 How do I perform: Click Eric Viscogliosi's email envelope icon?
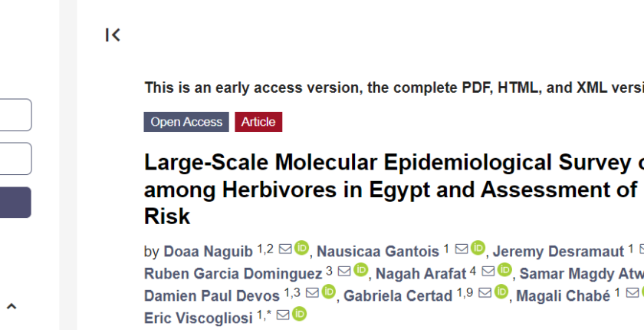(283, 314)
